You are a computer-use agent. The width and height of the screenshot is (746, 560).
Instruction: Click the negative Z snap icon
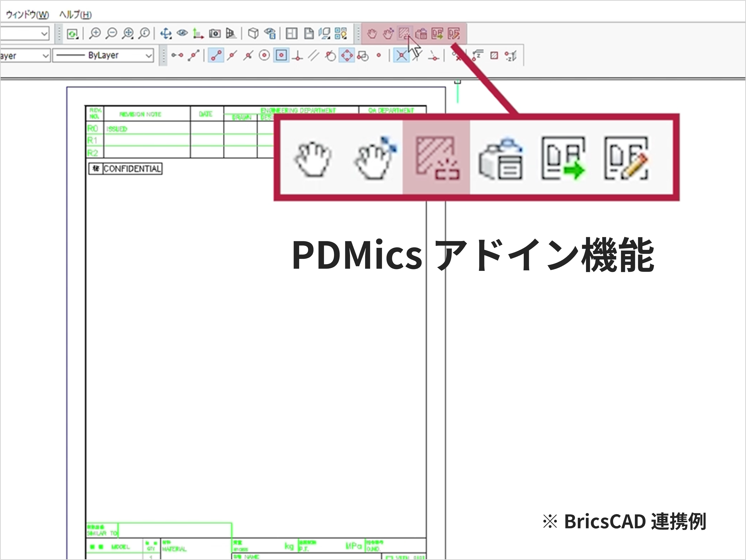tap(511, 56)
